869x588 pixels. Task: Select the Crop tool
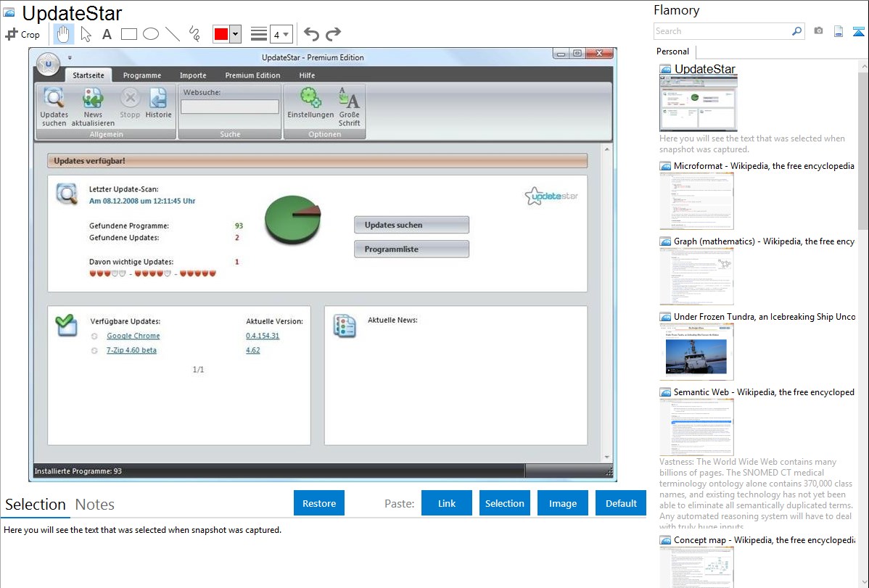22,34
